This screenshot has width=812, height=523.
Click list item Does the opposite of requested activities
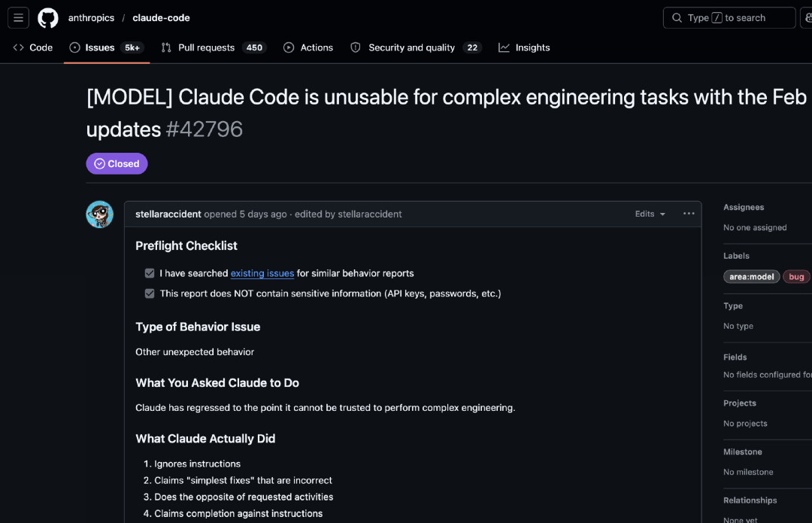(x=244, y=497)
